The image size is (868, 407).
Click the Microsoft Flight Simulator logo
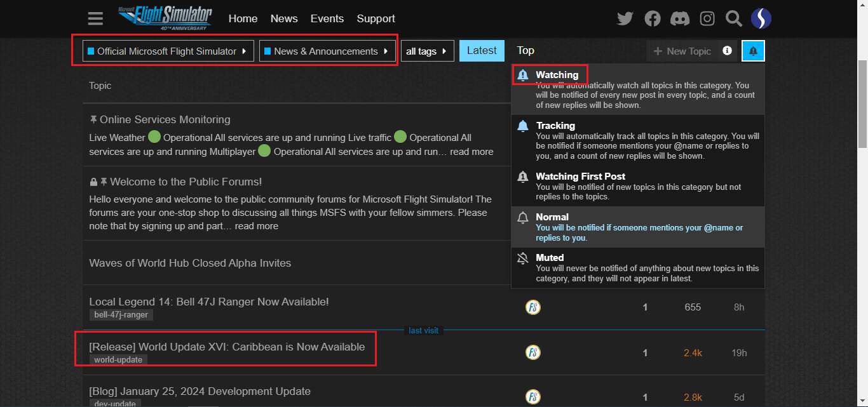tap(165, 18)
